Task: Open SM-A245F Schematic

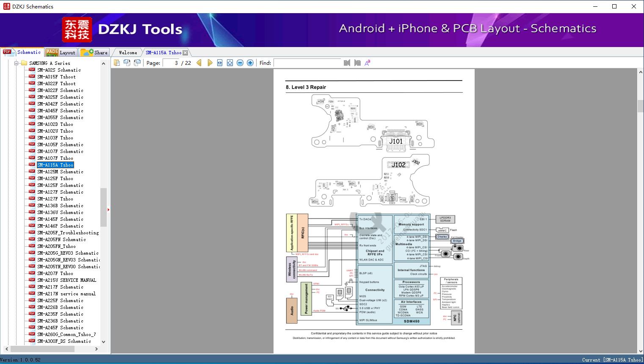Action: click(60, 328)
